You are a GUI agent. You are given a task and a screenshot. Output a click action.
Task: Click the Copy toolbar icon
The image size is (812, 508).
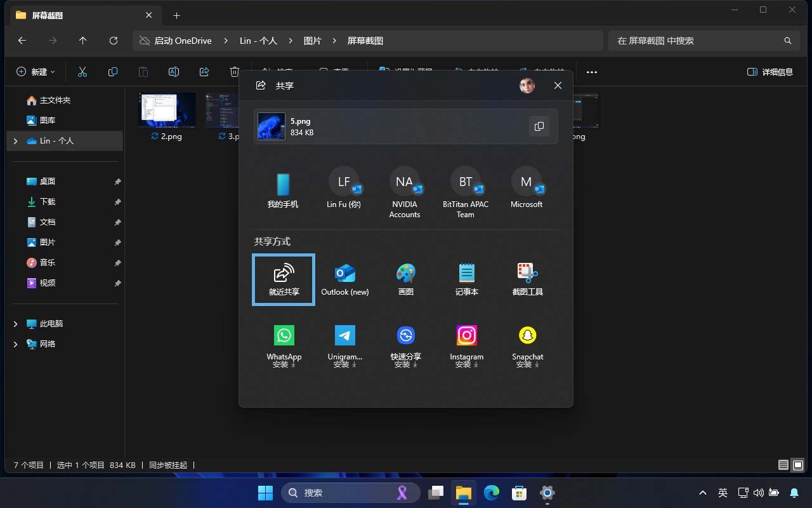[x=113, y=72]
